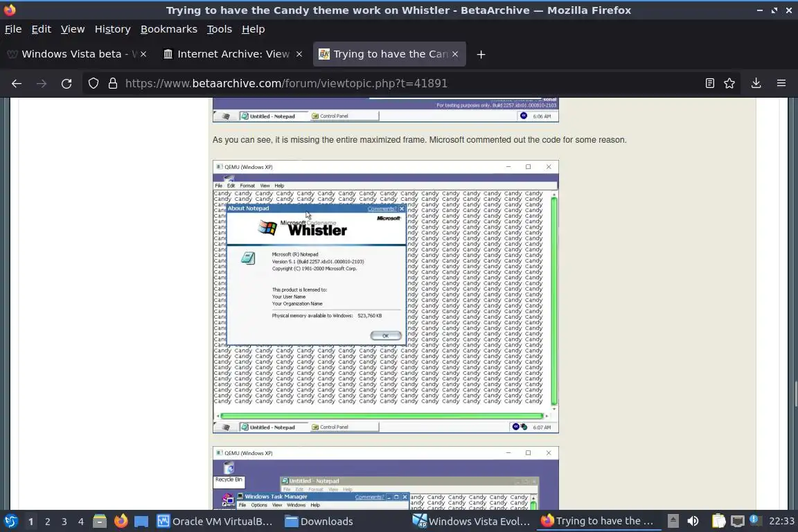Toggle reader view icon

[x=709, y=84]
